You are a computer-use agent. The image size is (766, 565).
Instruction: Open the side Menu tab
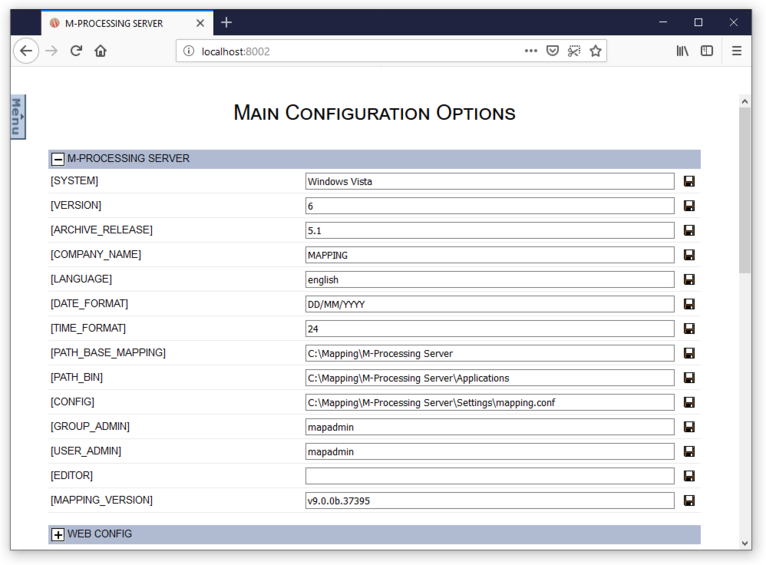(x=17, y=118)
